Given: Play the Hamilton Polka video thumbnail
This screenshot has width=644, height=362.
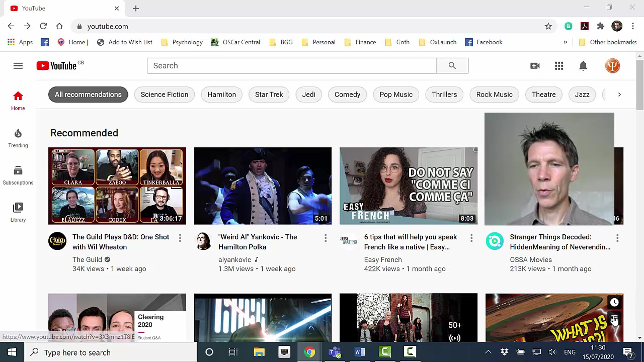Looking at the screenshot, I should [263, 186].
